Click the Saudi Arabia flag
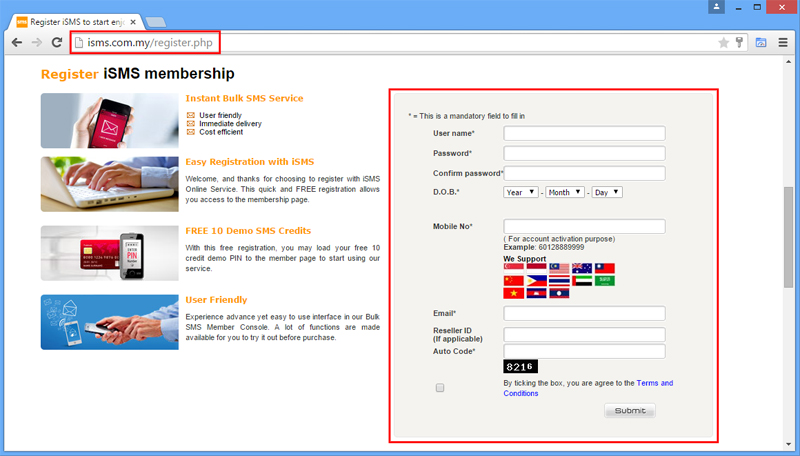 point(605,281)
